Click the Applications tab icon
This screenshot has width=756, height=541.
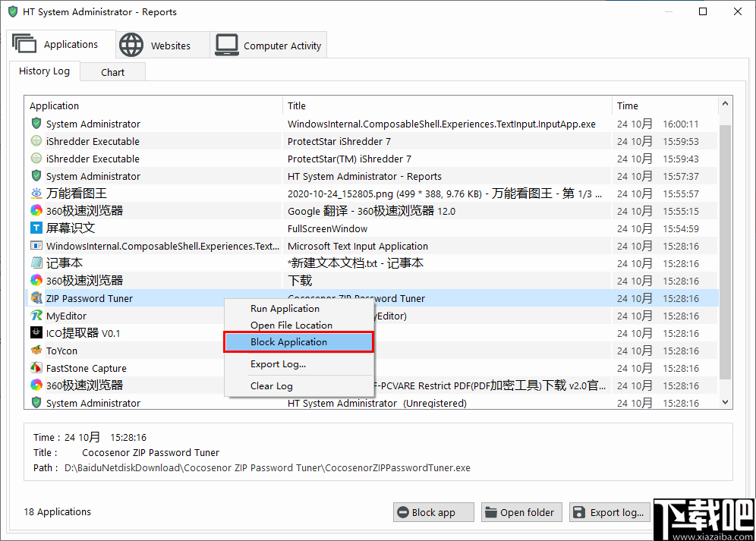(25, 43)
